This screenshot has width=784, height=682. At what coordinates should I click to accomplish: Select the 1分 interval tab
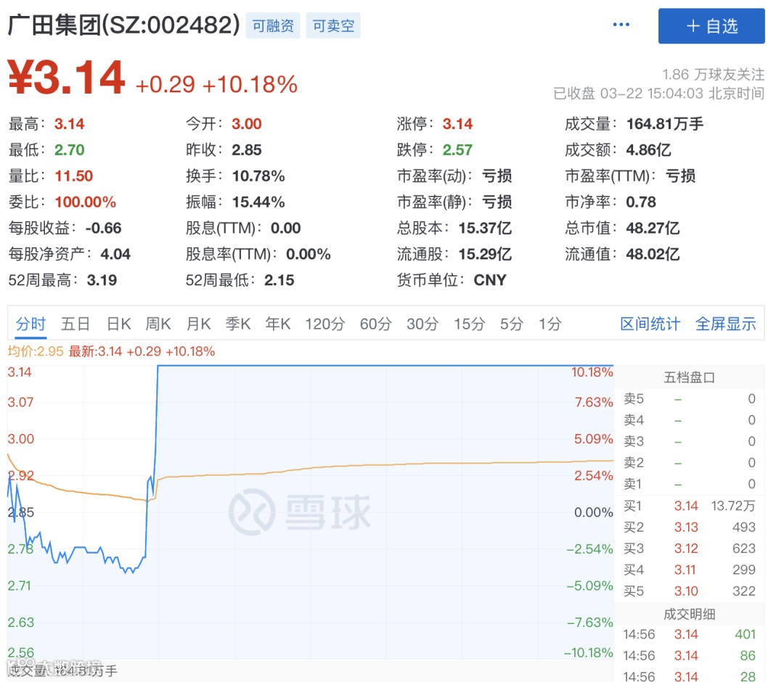[x=550, y=324]
